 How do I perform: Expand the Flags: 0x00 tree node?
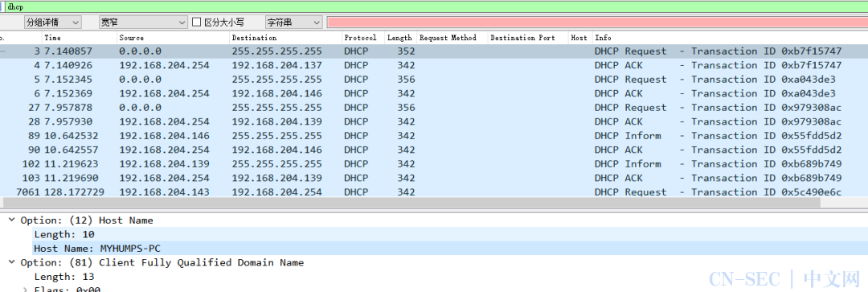pos(25,290)
